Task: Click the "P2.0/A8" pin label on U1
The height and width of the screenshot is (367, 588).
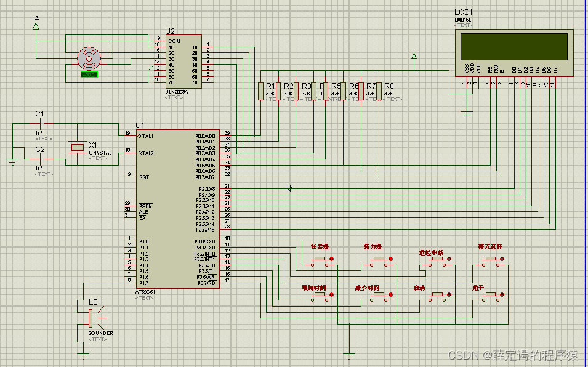Action: click(206, 189)
